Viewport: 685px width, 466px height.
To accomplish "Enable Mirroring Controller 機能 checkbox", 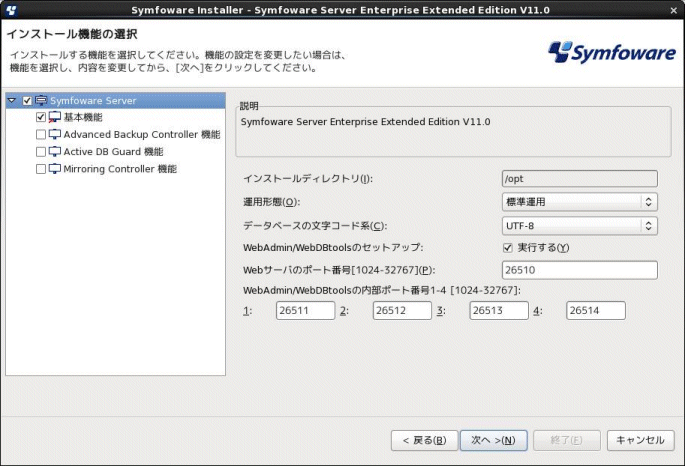I will click(41, 169).
